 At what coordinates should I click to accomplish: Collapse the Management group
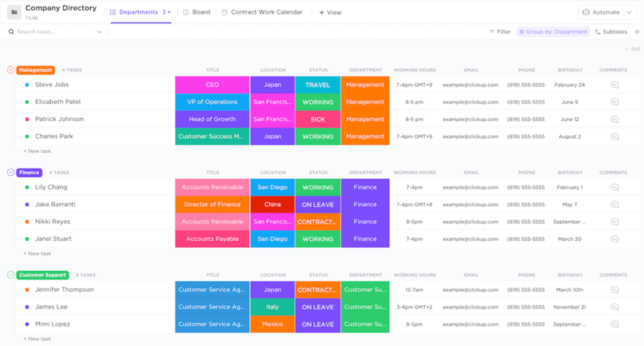(x=11, y=70)
